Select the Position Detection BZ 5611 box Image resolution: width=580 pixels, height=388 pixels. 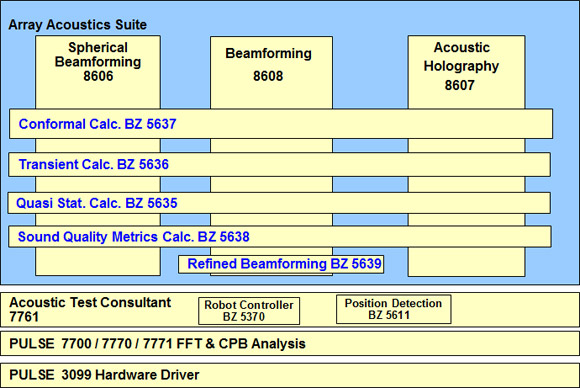tap(394, 309)
